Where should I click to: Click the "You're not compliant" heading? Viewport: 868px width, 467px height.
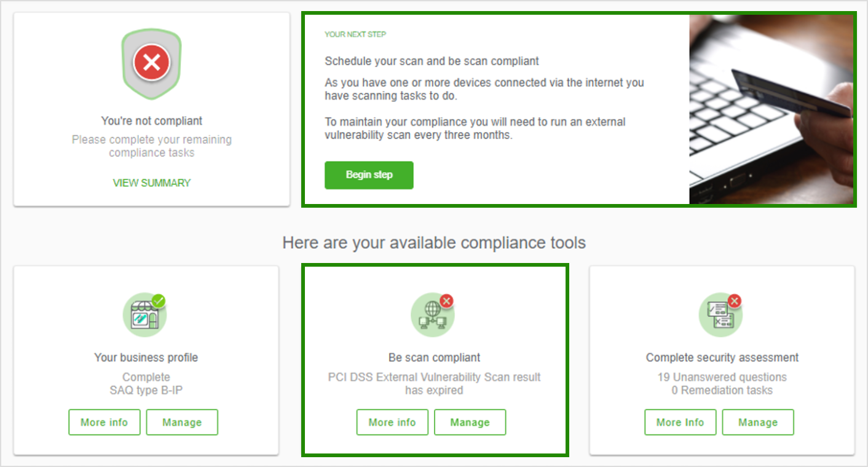tap(152, 121)
